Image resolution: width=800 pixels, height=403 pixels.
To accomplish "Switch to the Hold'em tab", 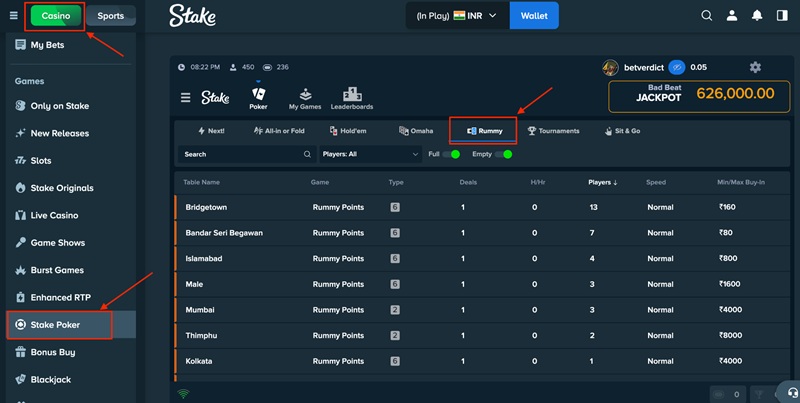I will click(348, 131).
